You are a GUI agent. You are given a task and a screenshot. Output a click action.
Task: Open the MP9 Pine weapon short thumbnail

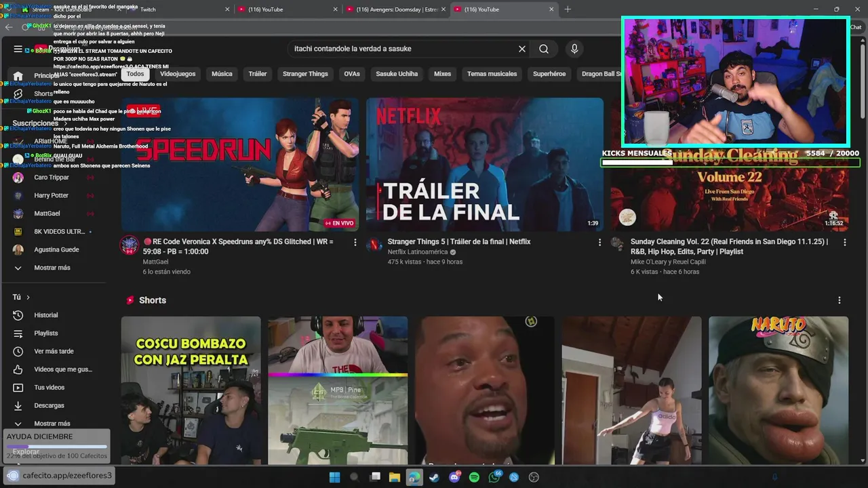(x=338, y=390)
